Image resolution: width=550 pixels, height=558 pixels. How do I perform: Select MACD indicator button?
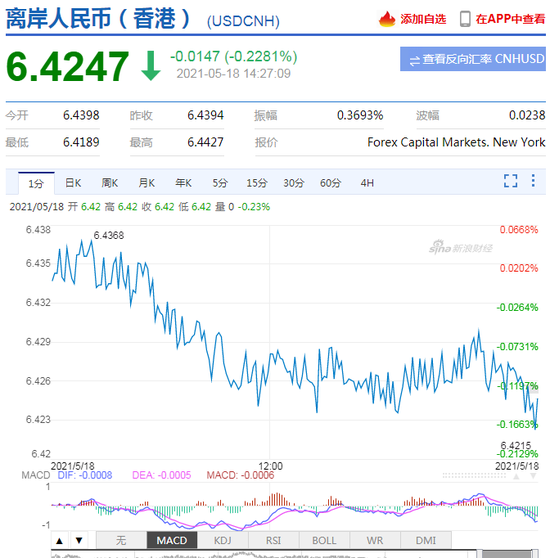[x=172, y=541]
